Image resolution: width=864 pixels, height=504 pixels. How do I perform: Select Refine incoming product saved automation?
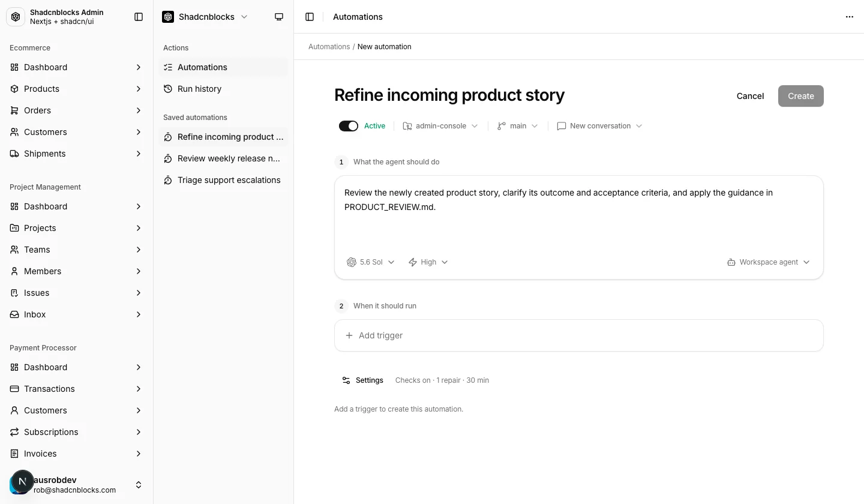coord(223,137)
